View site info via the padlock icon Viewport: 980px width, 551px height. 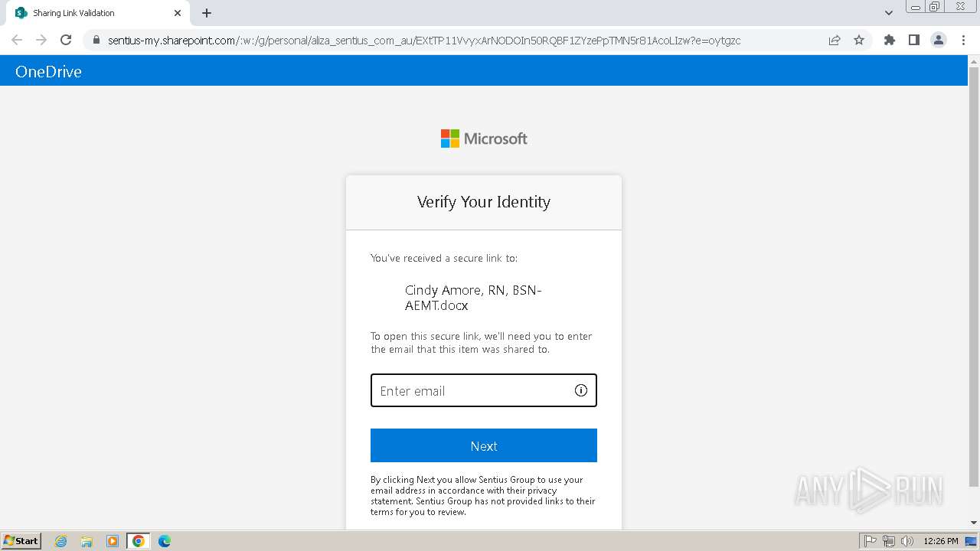[96, 40]
